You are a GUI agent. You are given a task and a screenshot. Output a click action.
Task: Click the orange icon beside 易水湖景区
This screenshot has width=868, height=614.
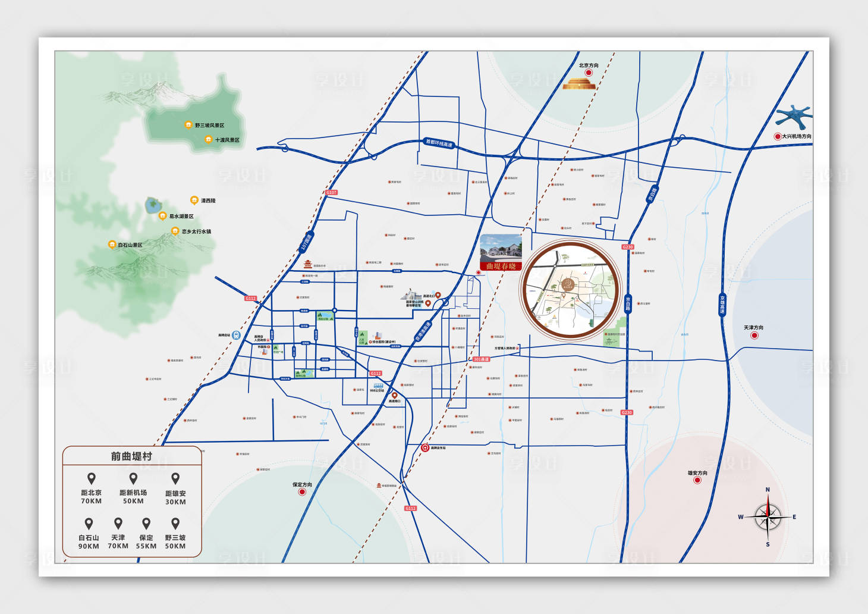pos(162,216)
